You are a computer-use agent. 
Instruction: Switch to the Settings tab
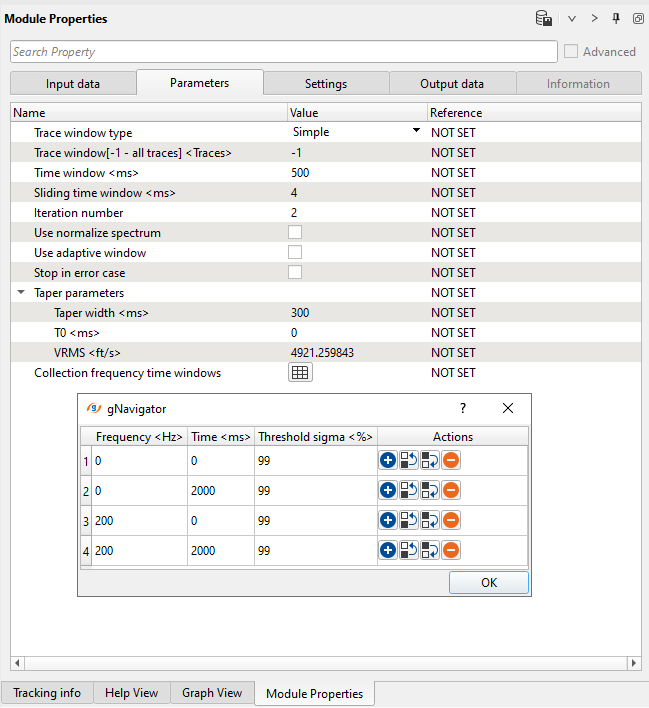326,84
